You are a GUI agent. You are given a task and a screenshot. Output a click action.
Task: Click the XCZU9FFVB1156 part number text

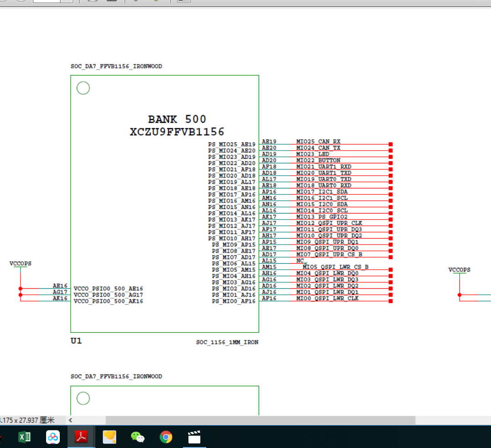pos(177,131)
